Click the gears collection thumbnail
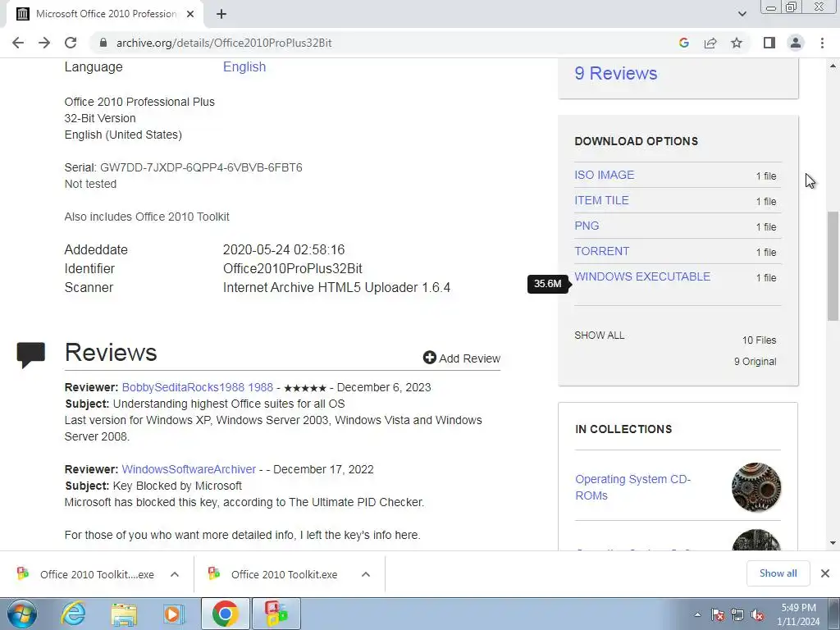The height and width of the screenshot is (630, 840). [756, 487]
